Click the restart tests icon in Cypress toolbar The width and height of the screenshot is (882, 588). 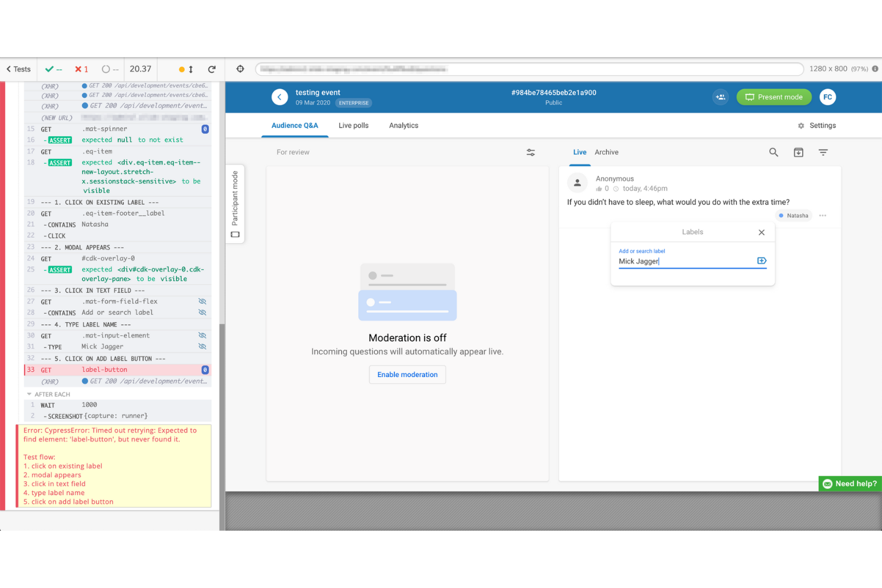tap(212, 69)
